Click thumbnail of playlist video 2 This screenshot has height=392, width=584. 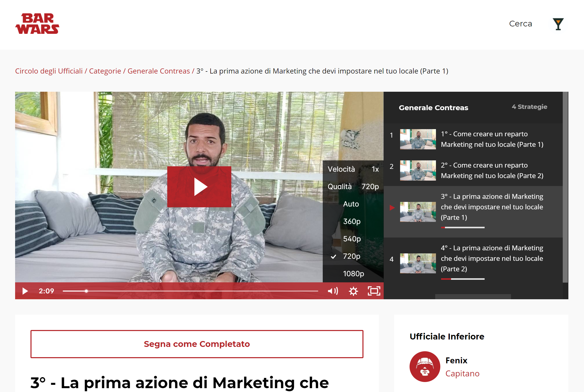[x=418, y=170]
